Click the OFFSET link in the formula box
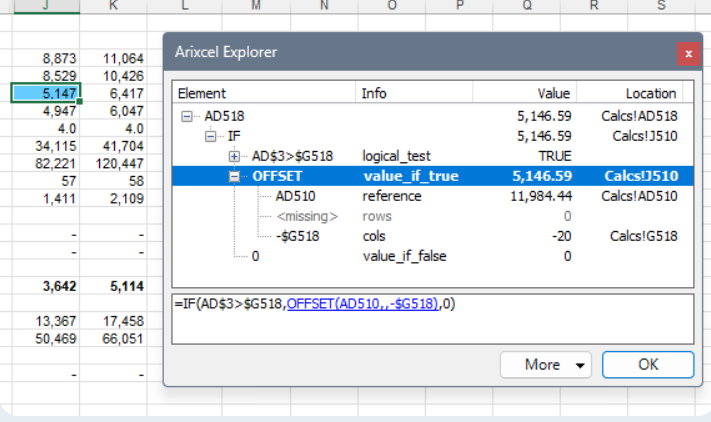The width and height of the screenshot is (711, 422). tap(362, 304)
